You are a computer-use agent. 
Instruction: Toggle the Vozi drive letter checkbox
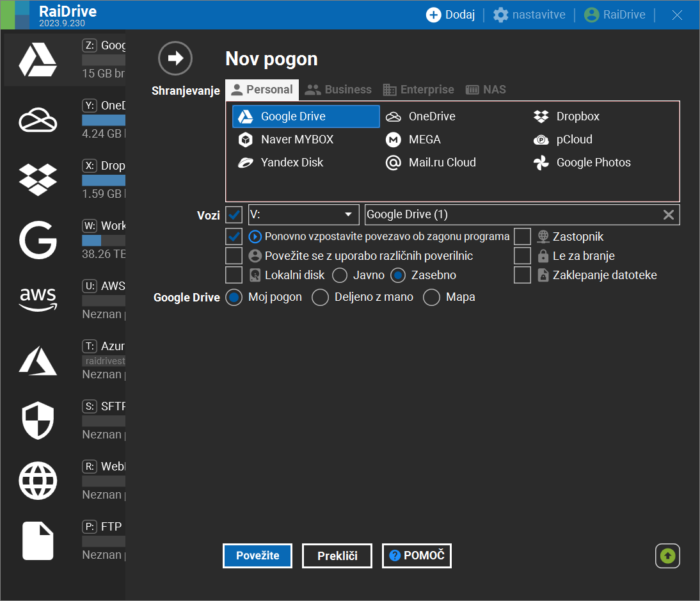[x=234, y=215]
